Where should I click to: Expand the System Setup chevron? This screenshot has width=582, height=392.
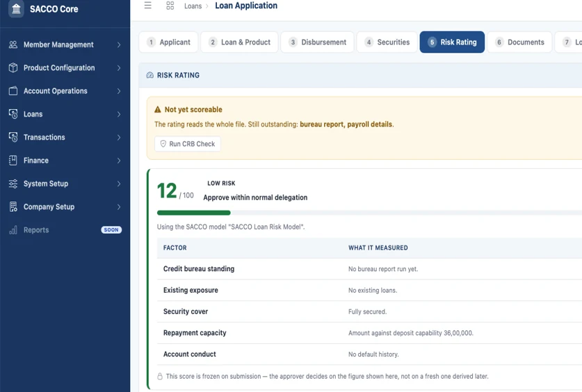(119, 184)
